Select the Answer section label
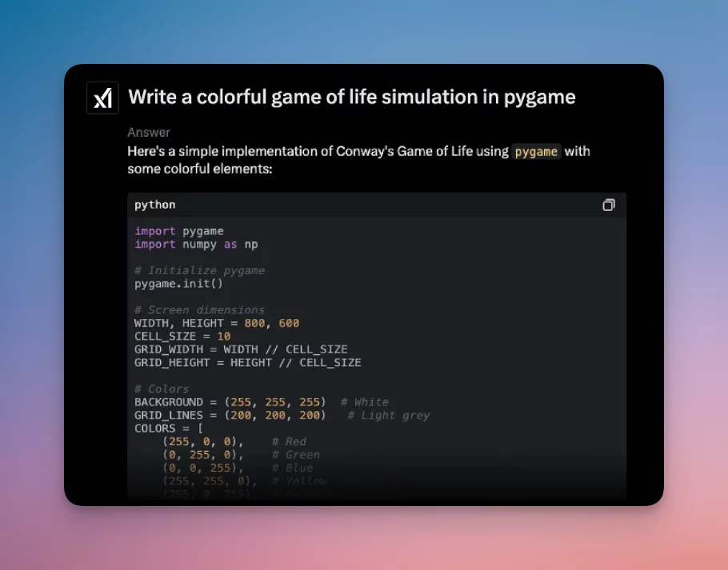 [x=148, y=132]
